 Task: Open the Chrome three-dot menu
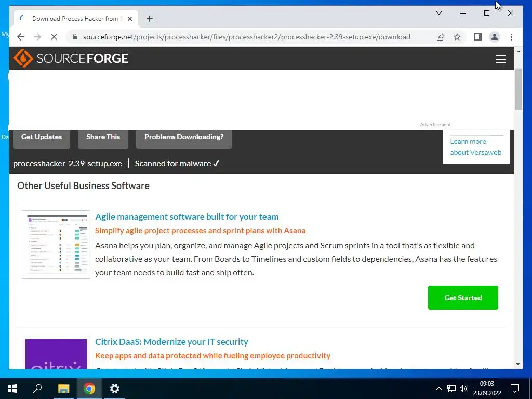tap(511, 37)
